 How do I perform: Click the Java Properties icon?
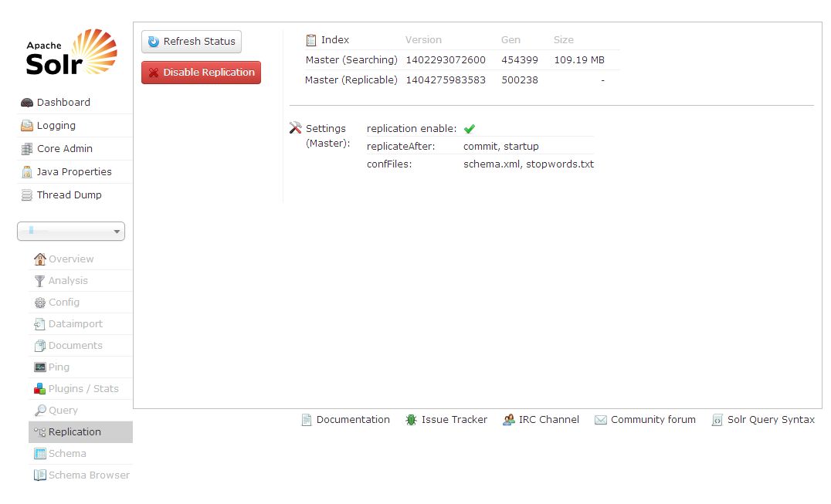pos(27,172)
